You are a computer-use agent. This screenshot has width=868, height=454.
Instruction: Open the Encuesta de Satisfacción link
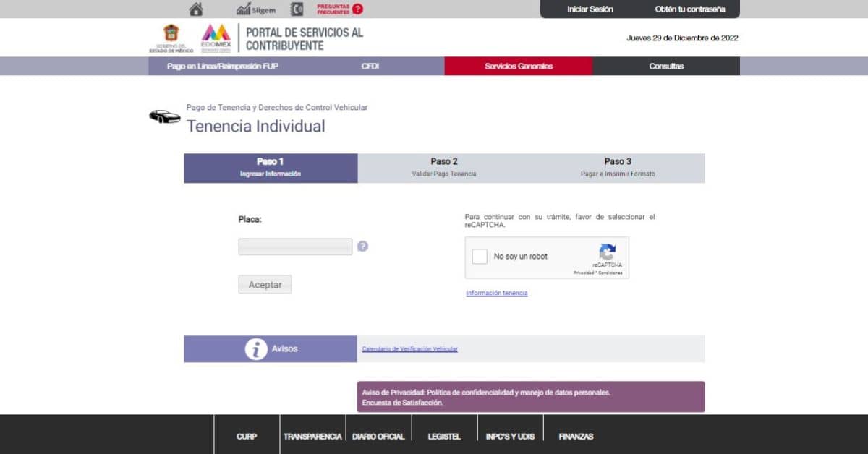[x=403, y=403]
